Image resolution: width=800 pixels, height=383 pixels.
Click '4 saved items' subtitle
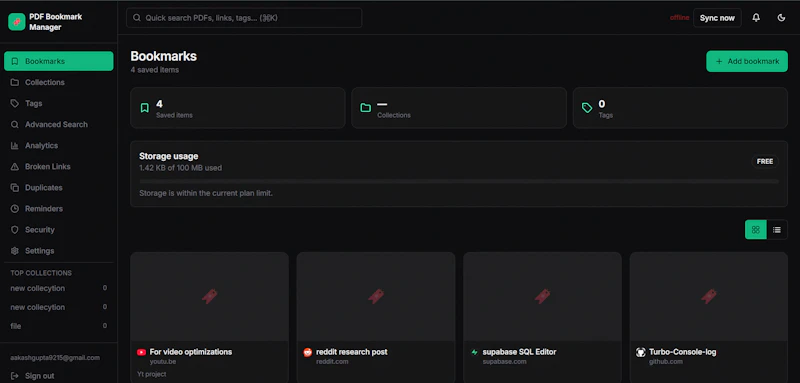click(x=155, y=70)
